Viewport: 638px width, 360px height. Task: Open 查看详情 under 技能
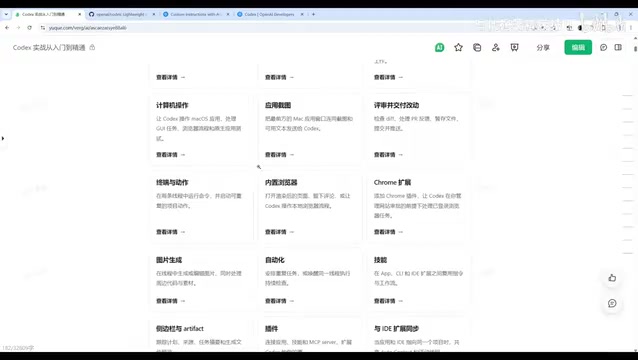click(388, 301)
